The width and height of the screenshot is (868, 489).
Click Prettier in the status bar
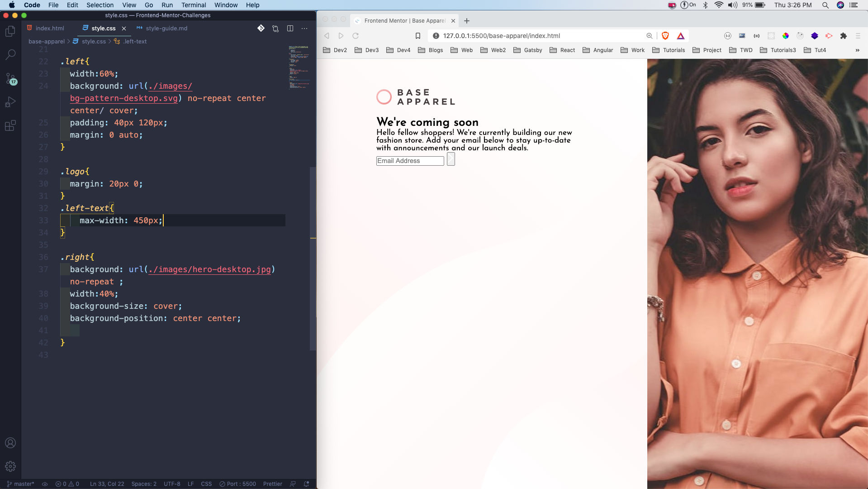click(273, 484)
